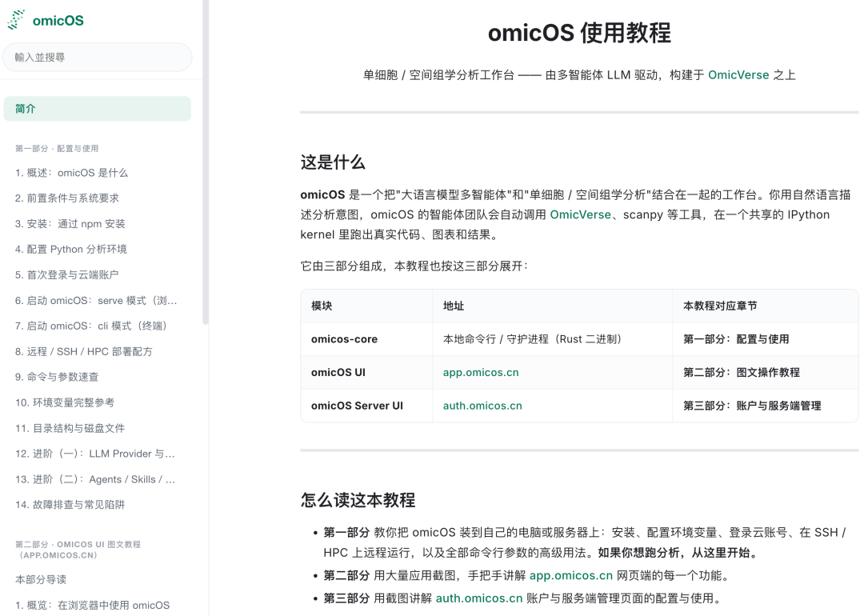Click the omicOS 使用教程 page title
The image size is (864, 616).
[x=580, y=33]
